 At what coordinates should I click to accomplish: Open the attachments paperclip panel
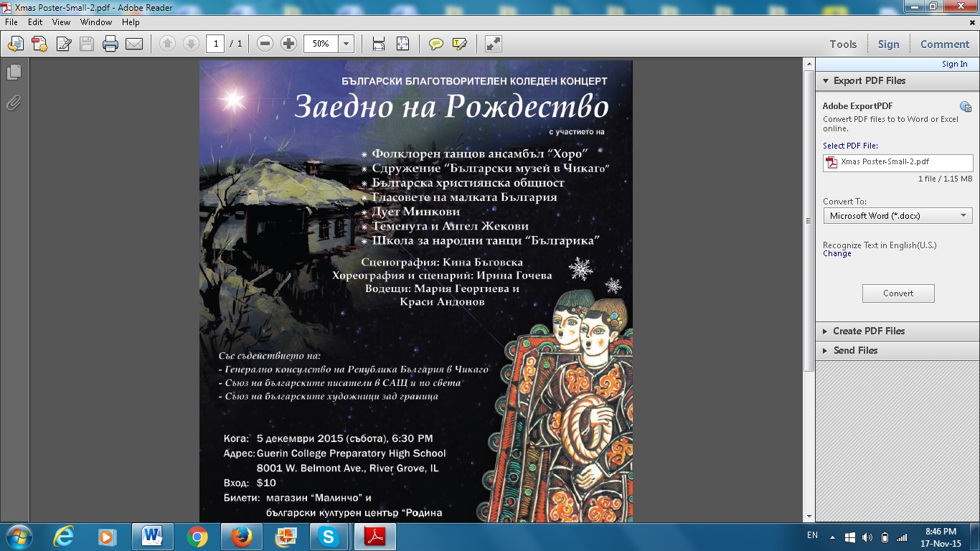14,103
